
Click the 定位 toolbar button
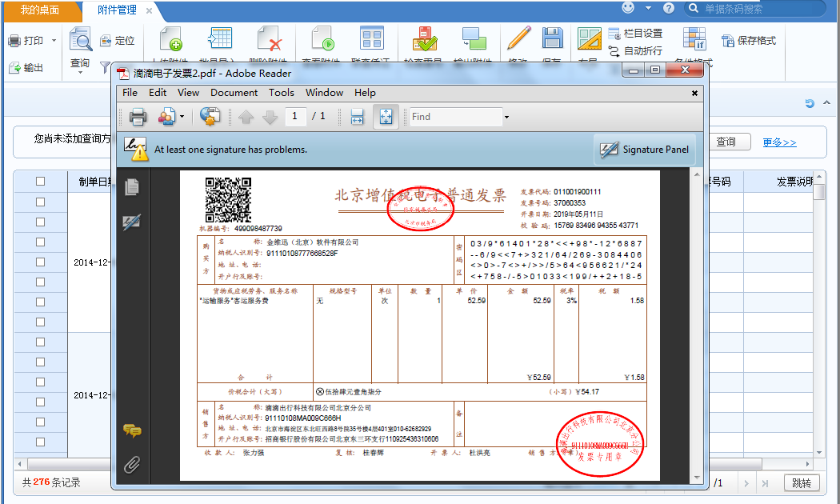pyautogui.click(x=118, y=41)
